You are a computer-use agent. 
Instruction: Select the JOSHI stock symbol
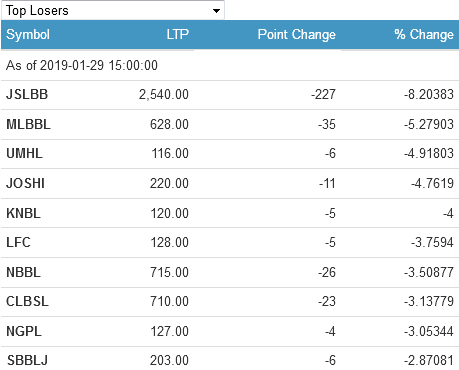coord(25,183)
